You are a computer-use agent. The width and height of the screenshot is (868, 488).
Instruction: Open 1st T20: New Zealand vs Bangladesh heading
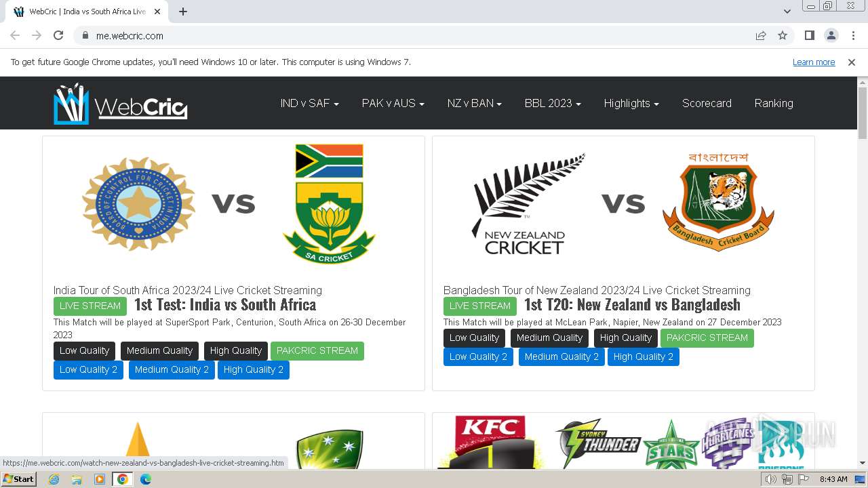pyautogui.click(x=632, y=305)
